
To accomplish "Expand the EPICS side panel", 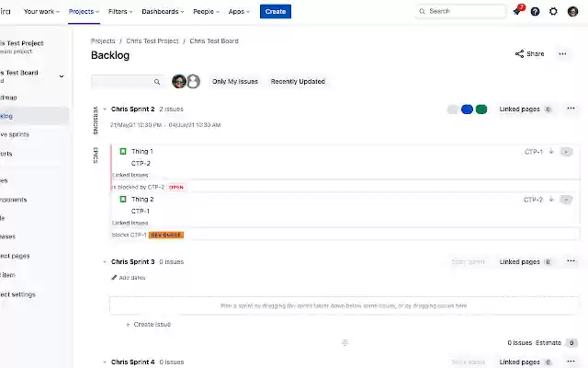I will point(96,155).
